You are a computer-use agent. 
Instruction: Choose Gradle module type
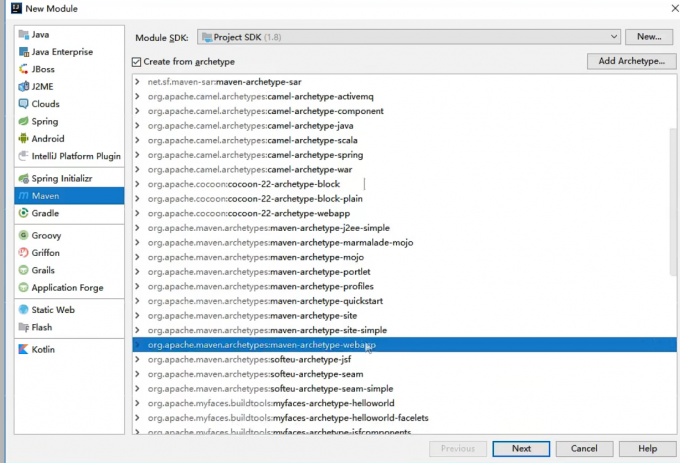tap(69, 213)
